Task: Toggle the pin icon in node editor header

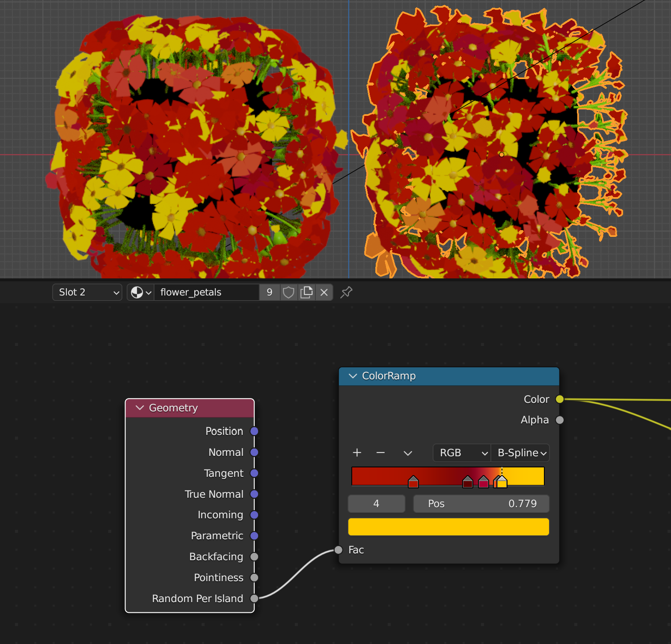Action: (x=346, y=292)
